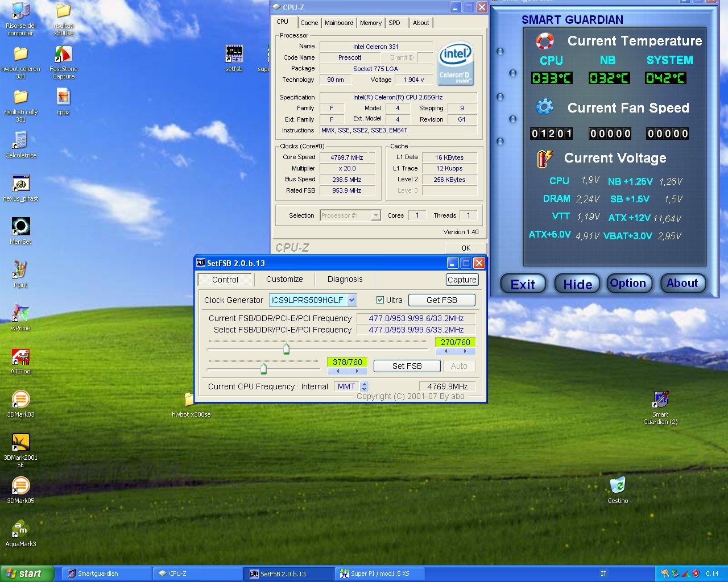Click the Current Fan Speed gear icon
The width and height of the screenshot is (728, 582).
tap(545, 107)
